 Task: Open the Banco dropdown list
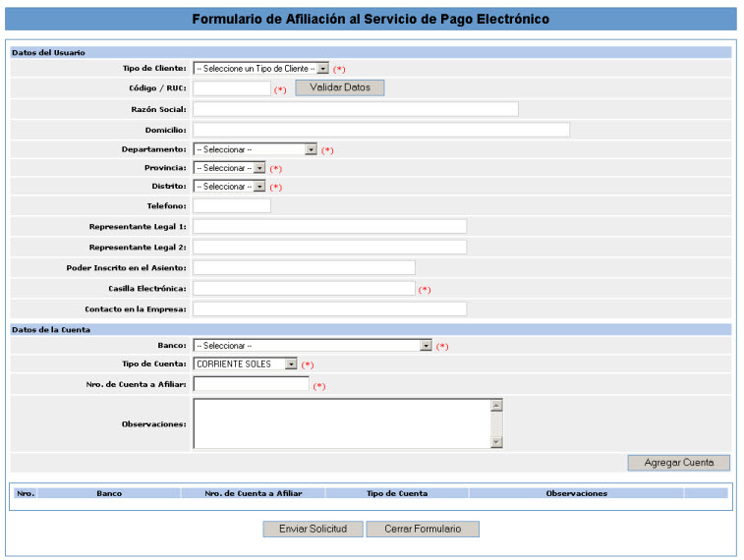[313, 346]
